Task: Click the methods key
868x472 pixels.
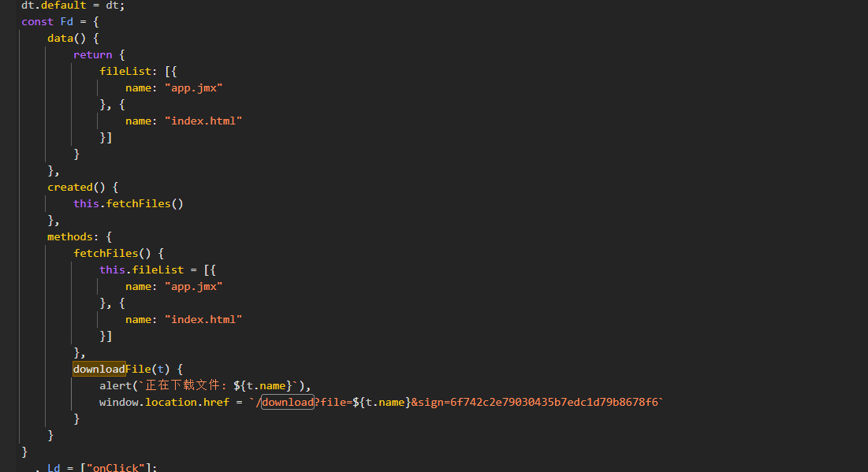Action: click(73, 236)
